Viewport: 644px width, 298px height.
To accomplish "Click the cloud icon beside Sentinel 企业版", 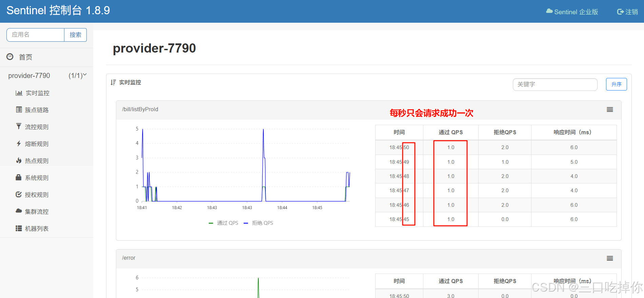I will [549, 11].
